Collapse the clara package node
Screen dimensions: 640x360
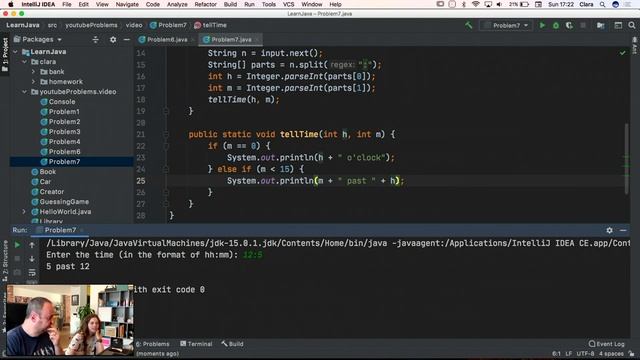click(x=24, y=62)
